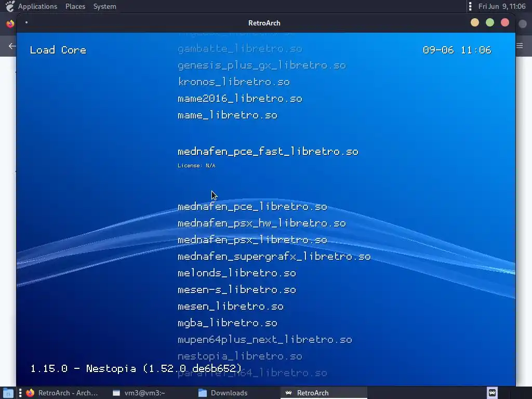This screenshot has height=399, width=532.
Task: Load highlighted mednafen_pce_fast_libretro.so core
Action: (x=268, y=151)
